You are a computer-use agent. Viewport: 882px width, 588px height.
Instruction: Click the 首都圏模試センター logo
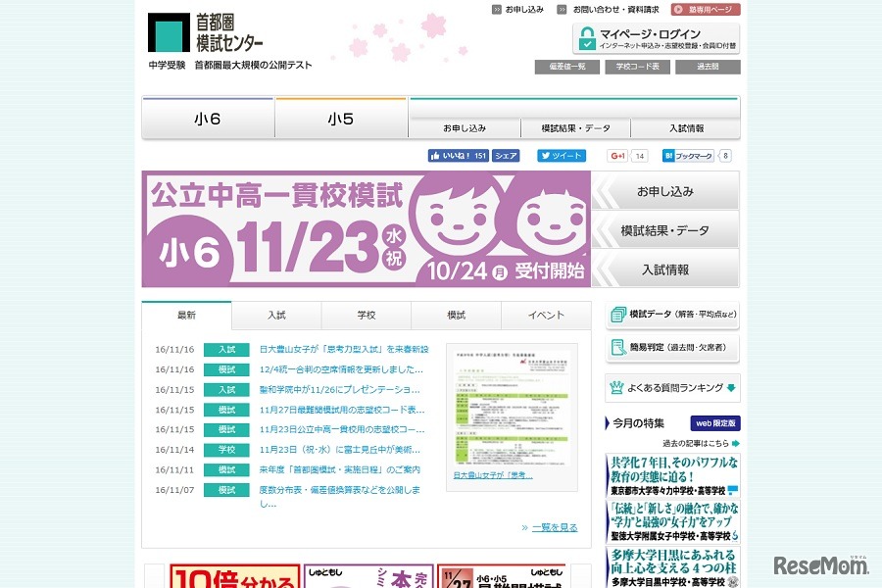(x=206, y=32)
